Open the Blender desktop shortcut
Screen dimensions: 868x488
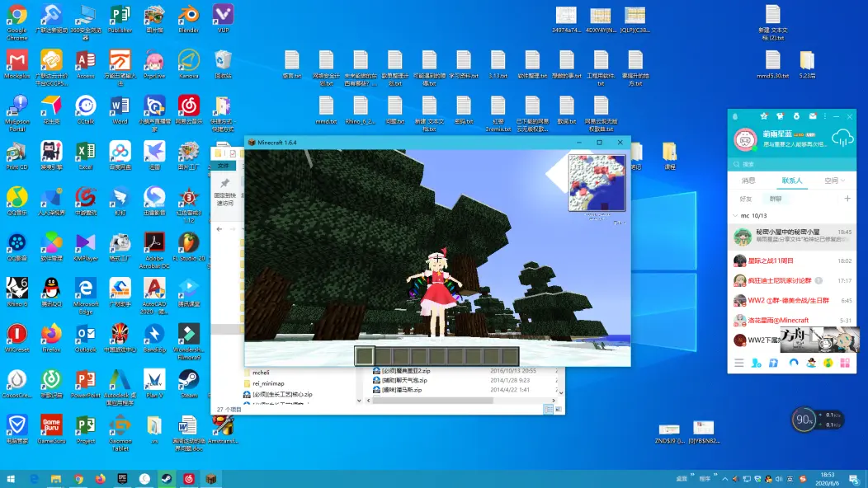189,16
